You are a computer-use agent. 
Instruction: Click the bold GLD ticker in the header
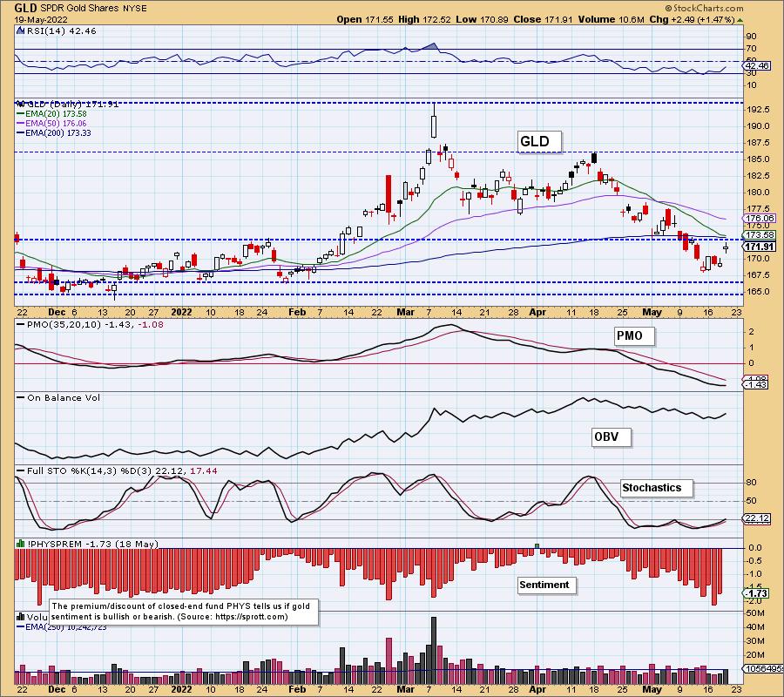[x=25, y=8]
